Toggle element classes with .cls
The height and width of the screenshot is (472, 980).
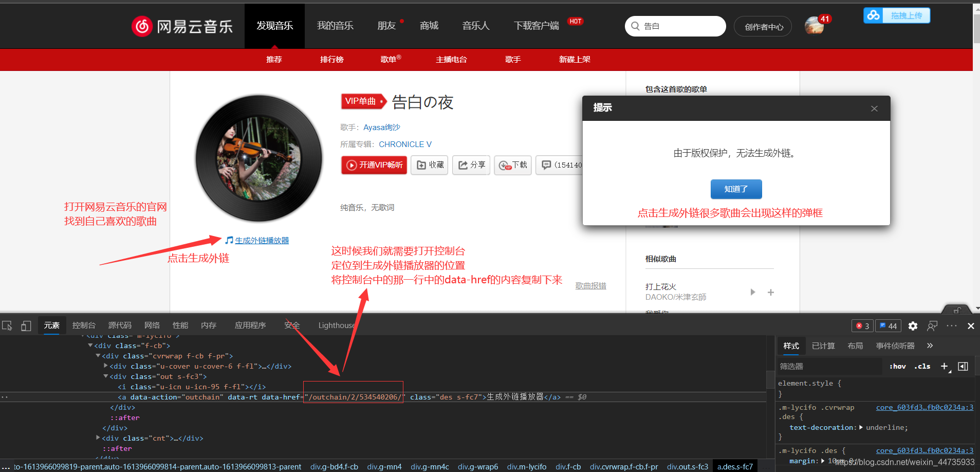(x=922, y=366)
